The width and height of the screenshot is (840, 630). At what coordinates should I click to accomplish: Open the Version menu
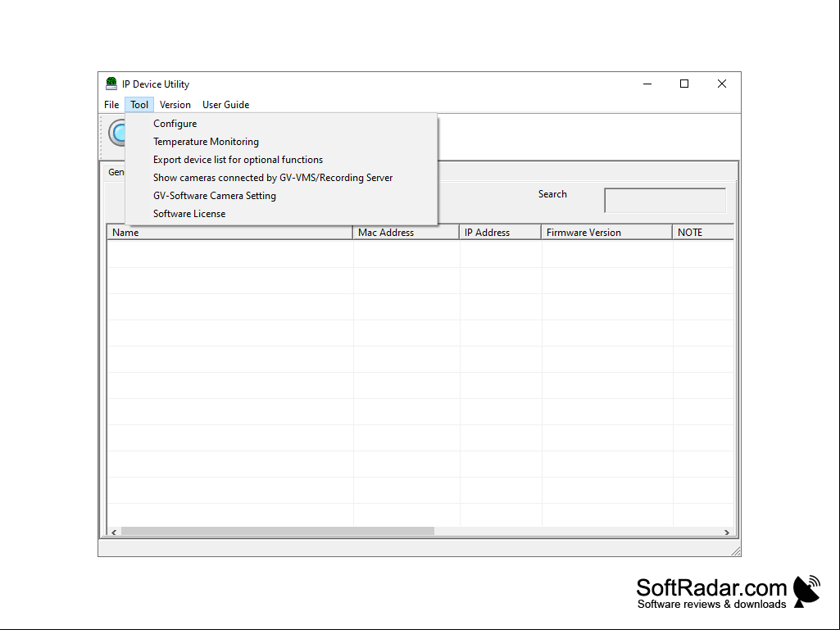coord(175,105)
